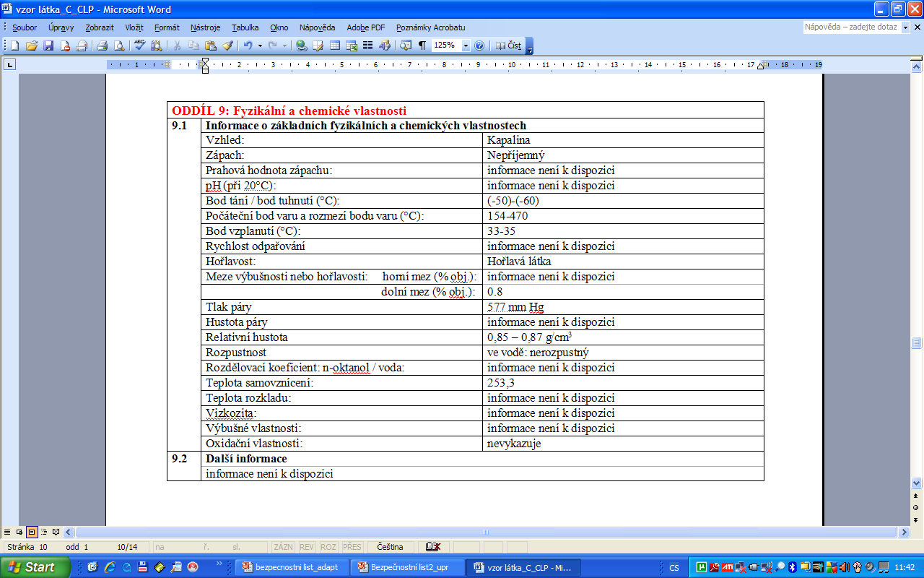Image resolution: width=924 pixels, height=578 pixels.
Task: Switch to Web Layout view
Action: click(20, 532)
